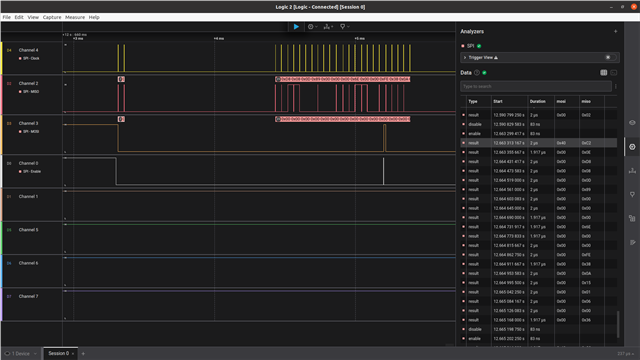Add a new analyzer with the plus icon

coord(616,31)
